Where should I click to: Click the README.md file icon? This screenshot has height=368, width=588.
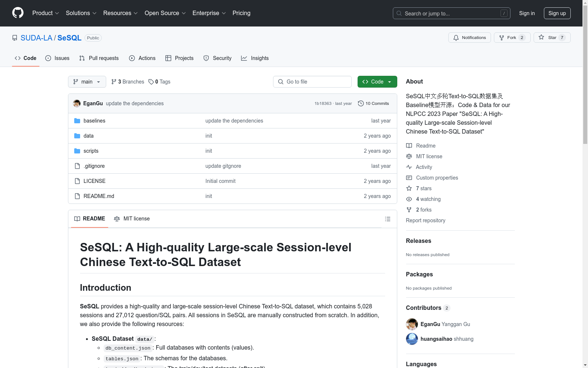coord(77,196)
